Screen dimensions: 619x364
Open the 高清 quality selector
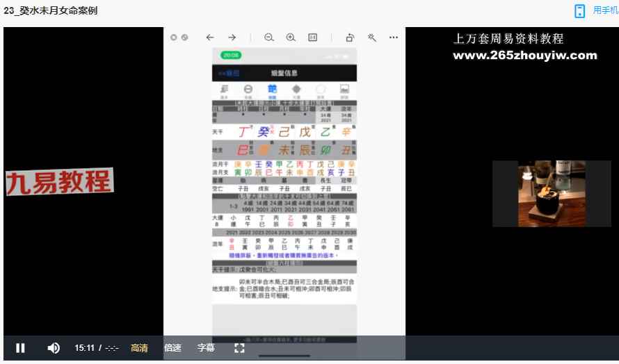(x=139, y=348)
